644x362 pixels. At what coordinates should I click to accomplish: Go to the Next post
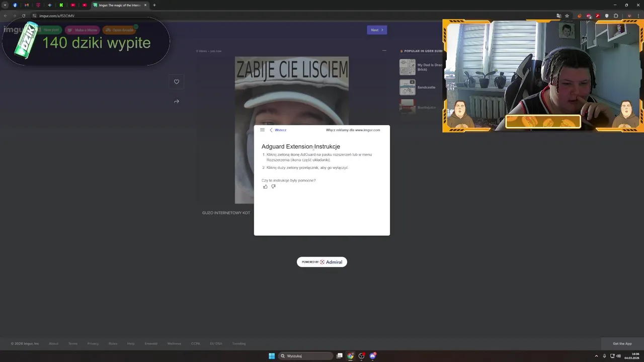point(377,30)
